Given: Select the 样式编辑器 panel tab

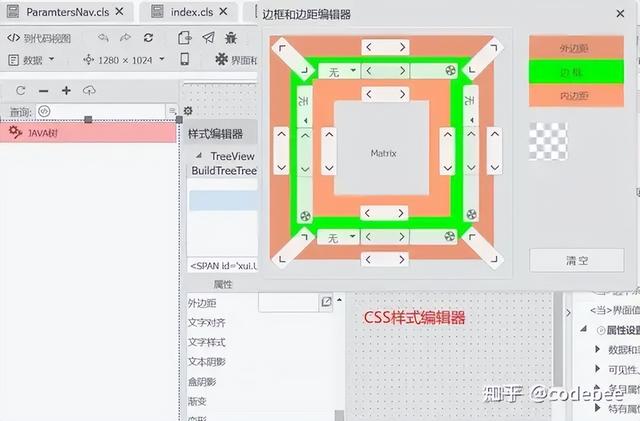Looking at the screenshot, I should coord(216,134).
